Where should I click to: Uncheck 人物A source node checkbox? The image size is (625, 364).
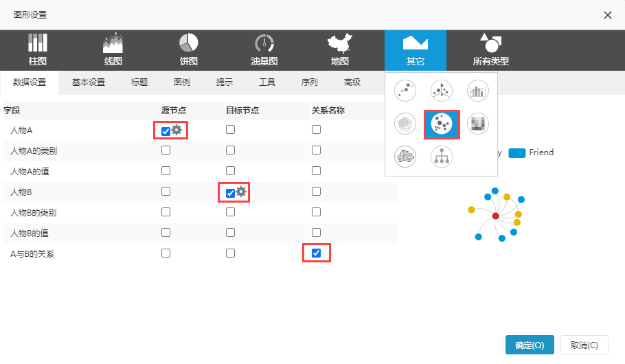point(166,131)
